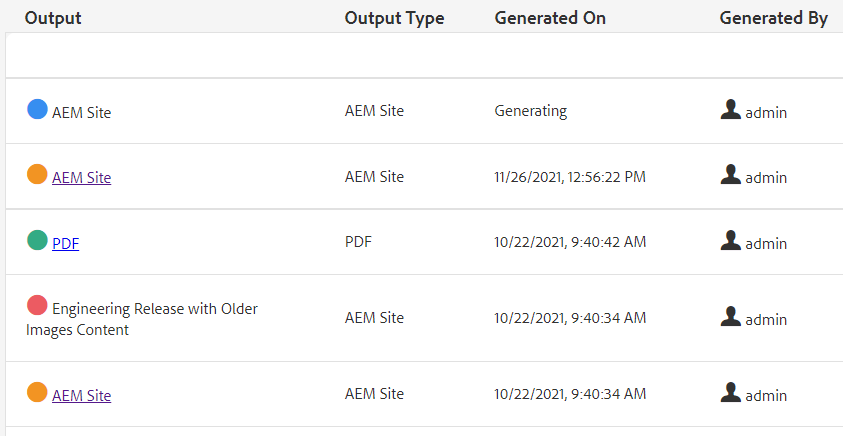Click the admin user icon in the Engineering Release row
This screenshot has width=843, height=436.
pos(731,317)
